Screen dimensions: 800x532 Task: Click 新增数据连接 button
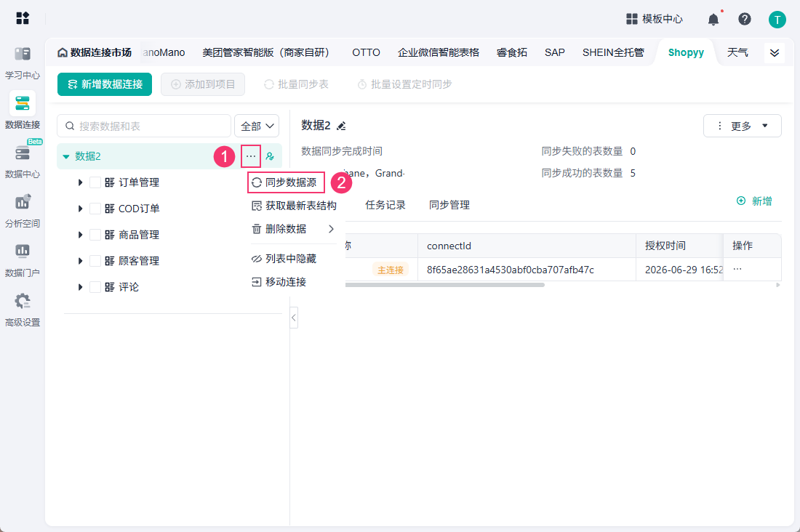[x=105, y=84]
